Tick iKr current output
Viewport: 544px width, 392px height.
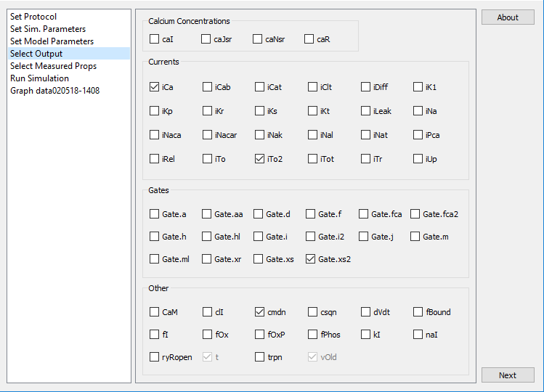coord(207,110)
